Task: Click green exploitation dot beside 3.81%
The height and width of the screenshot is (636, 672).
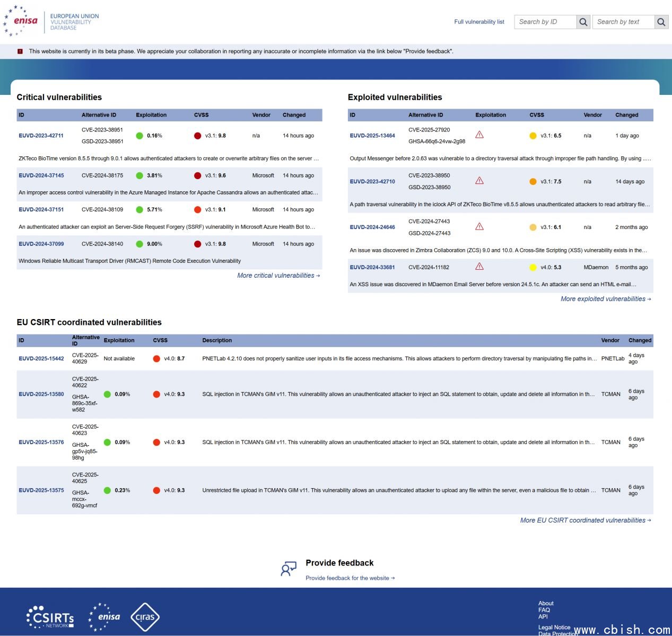Action: click(139, 175)
